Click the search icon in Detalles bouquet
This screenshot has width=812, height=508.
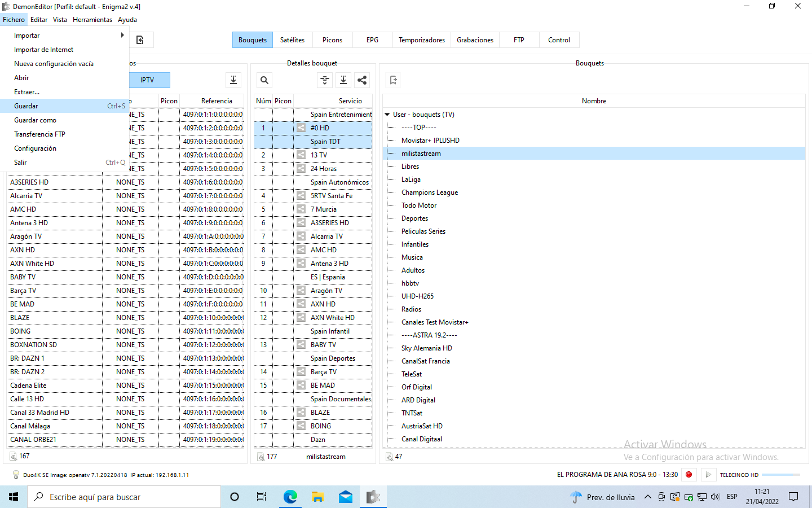click(264, 80)
